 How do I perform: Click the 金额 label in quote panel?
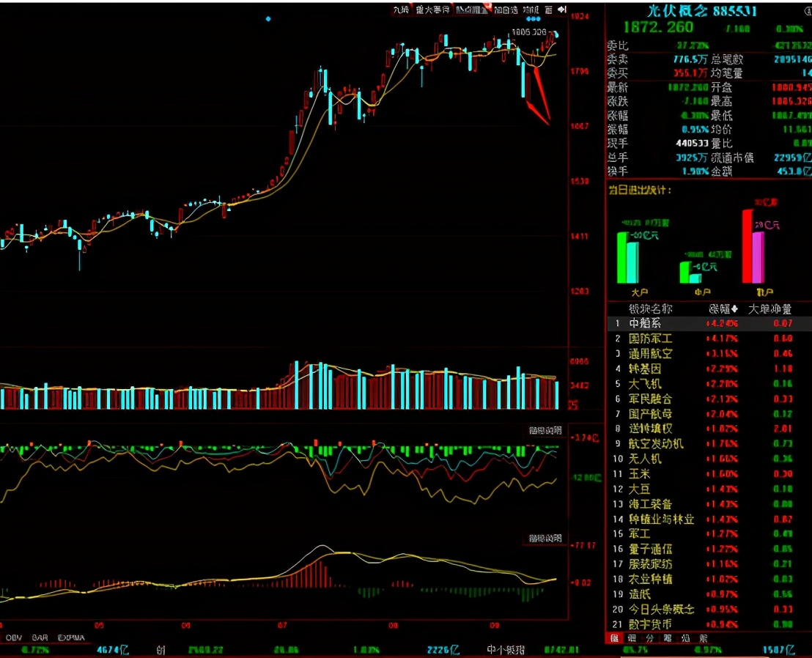click(721, 171)
